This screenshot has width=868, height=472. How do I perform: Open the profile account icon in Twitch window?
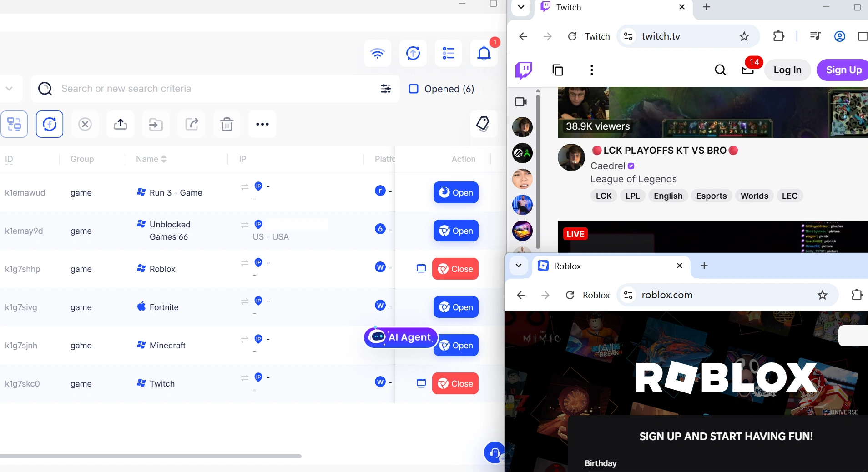(840, 36)
